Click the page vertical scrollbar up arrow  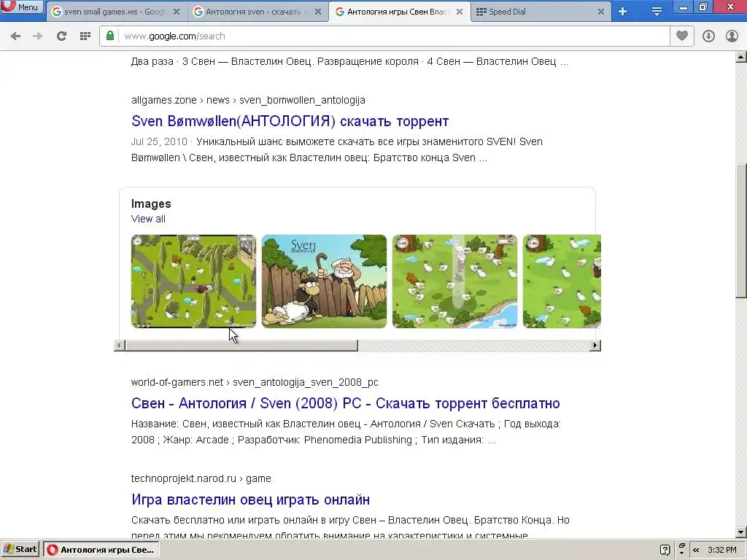pyautogui.click(x=741, y=57)
